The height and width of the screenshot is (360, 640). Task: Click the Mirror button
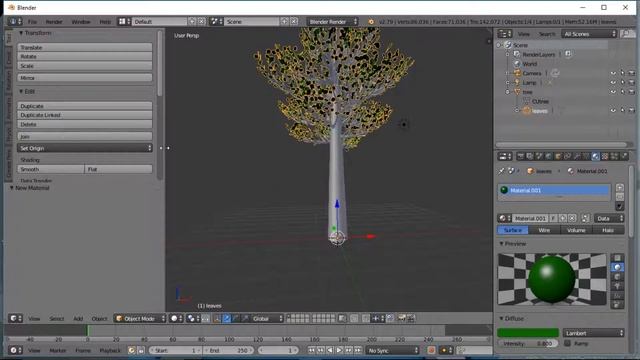point(85,78)
